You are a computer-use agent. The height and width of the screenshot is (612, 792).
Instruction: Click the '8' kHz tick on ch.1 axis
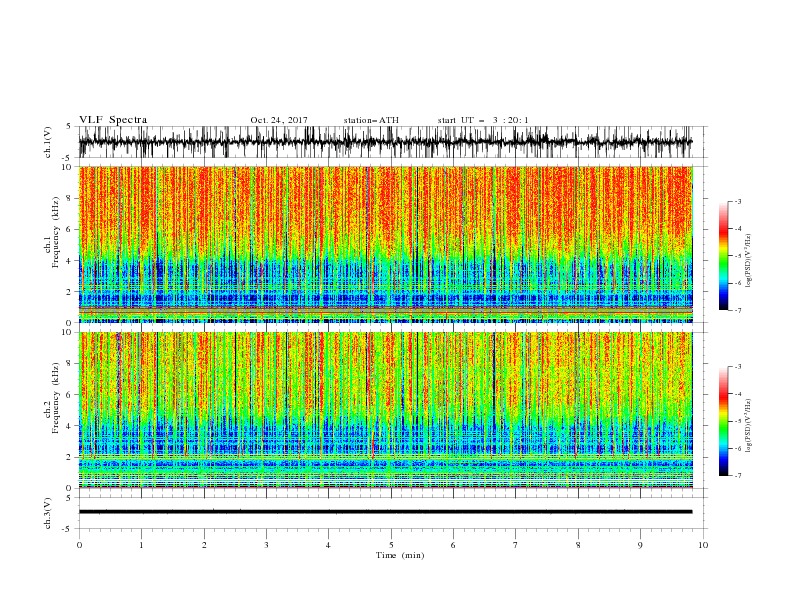pyautogui.click(x=70, y=198)
